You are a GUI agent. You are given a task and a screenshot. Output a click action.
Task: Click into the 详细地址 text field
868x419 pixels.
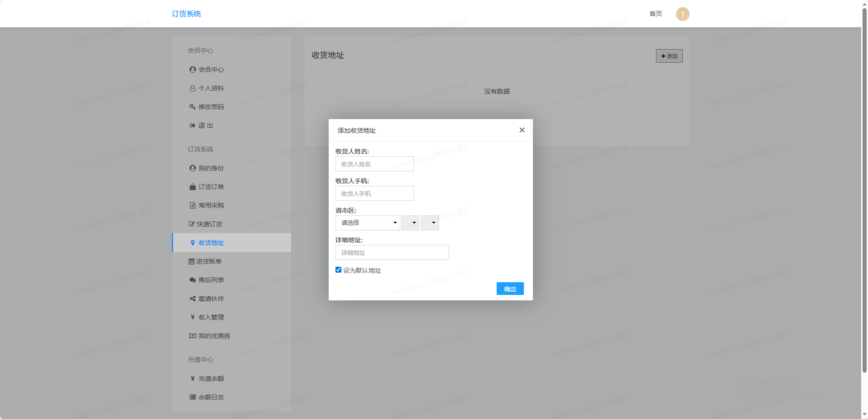[392, 253]
